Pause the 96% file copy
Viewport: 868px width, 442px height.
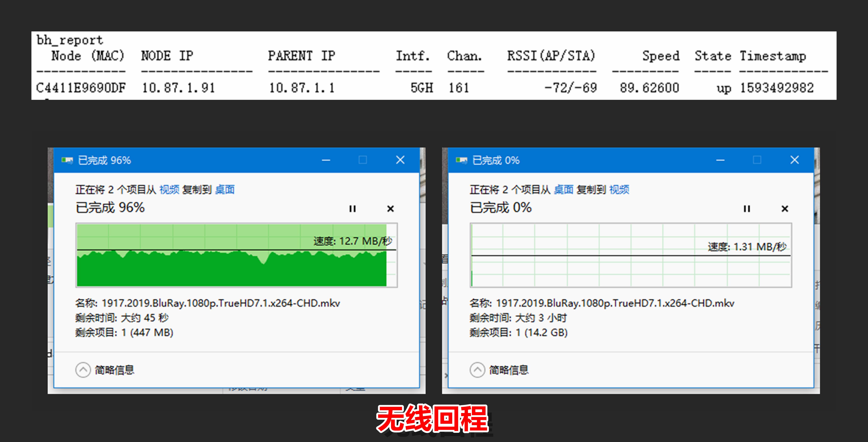click(352, 209)
